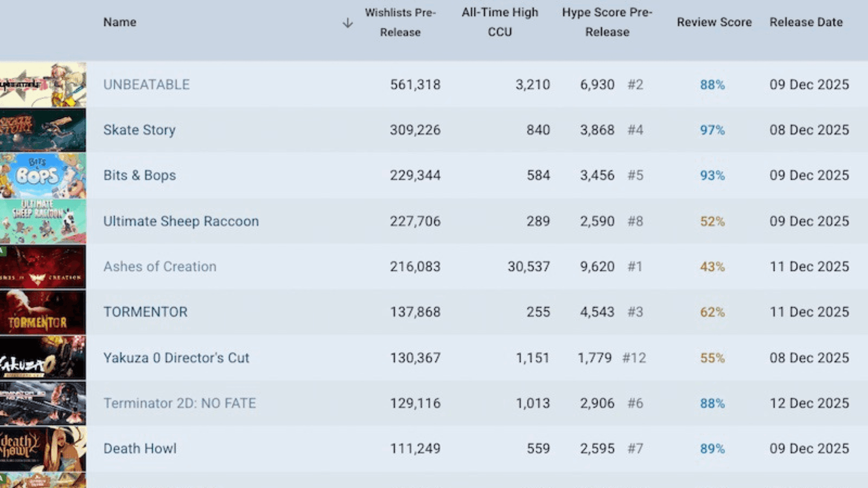Viewport: 868px width, 488px height.
Task: Sort by All-Time High CCU column
Action: (500, 22)
